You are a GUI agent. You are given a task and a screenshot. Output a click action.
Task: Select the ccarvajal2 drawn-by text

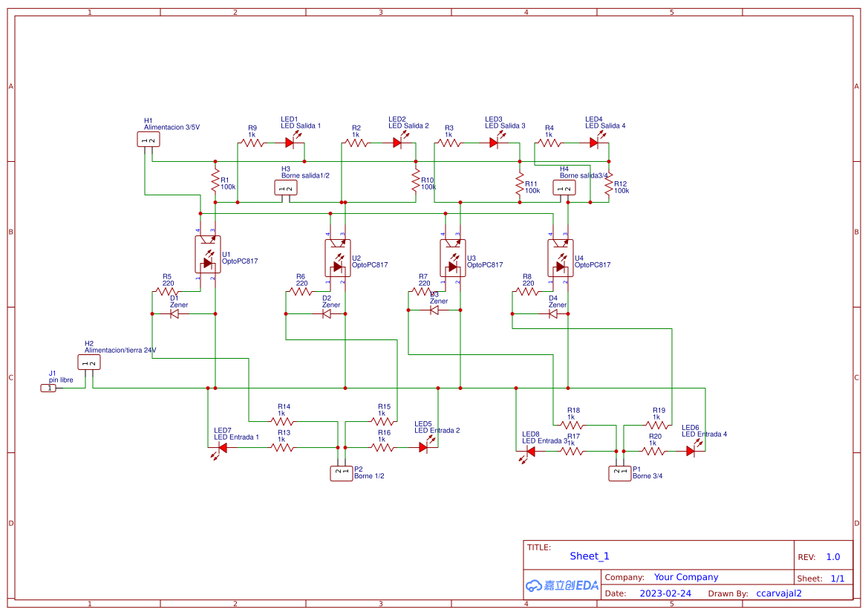[779, 593]
